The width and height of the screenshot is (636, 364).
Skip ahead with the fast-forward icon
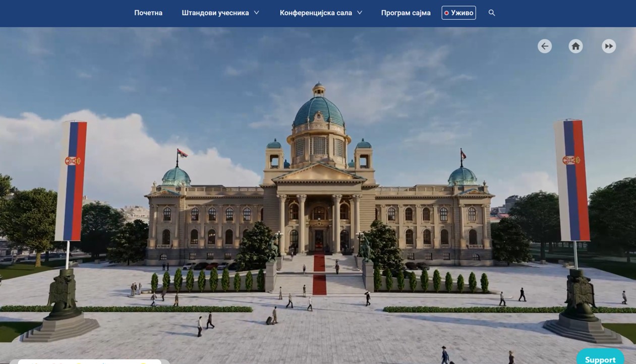pos(609,46)
